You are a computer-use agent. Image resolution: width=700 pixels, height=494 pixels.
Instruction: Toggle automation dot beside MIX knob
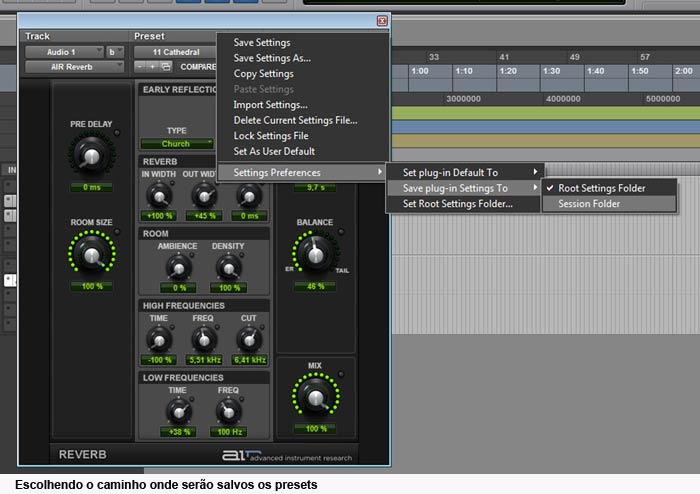coord(341,374)
